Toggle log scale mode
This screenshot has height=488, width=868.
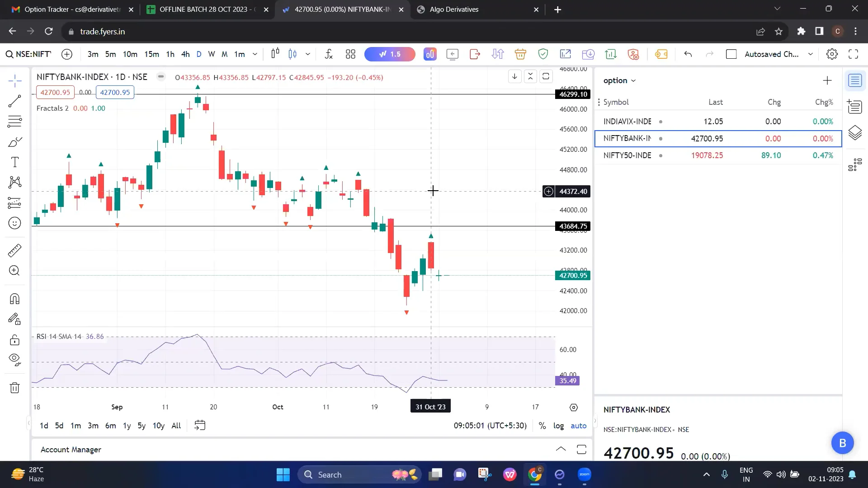[x=559, y=426]
